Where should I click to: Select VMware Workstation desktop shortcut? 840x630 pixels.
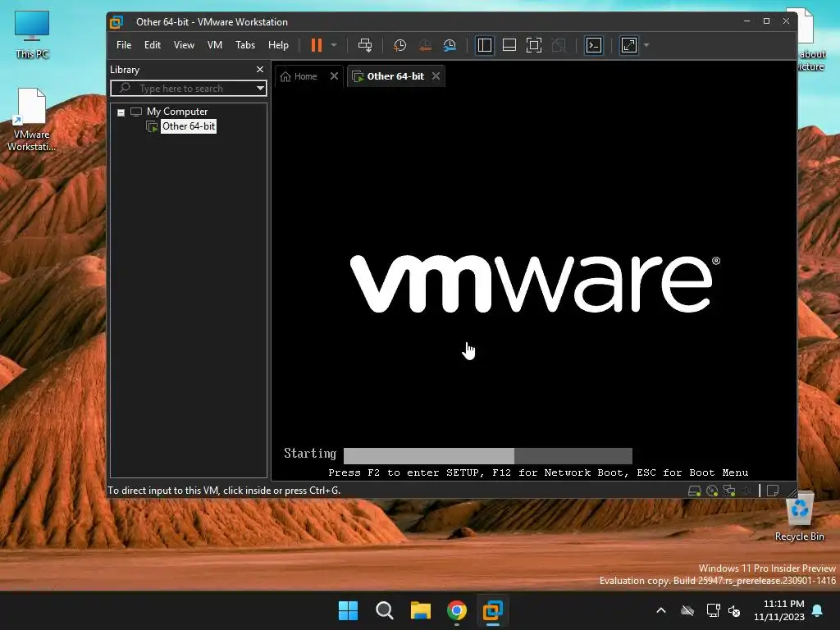coord(31,120)
